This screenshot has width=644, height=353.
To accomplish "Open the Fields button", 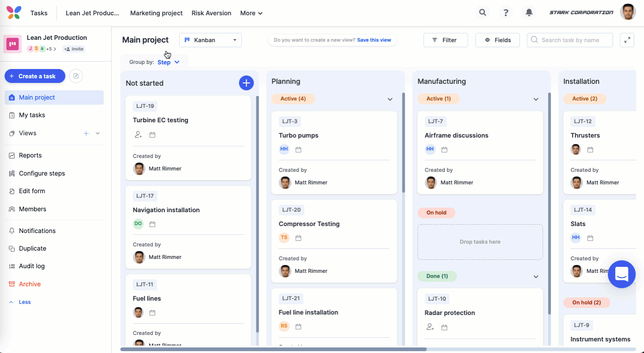I will 498,40.
